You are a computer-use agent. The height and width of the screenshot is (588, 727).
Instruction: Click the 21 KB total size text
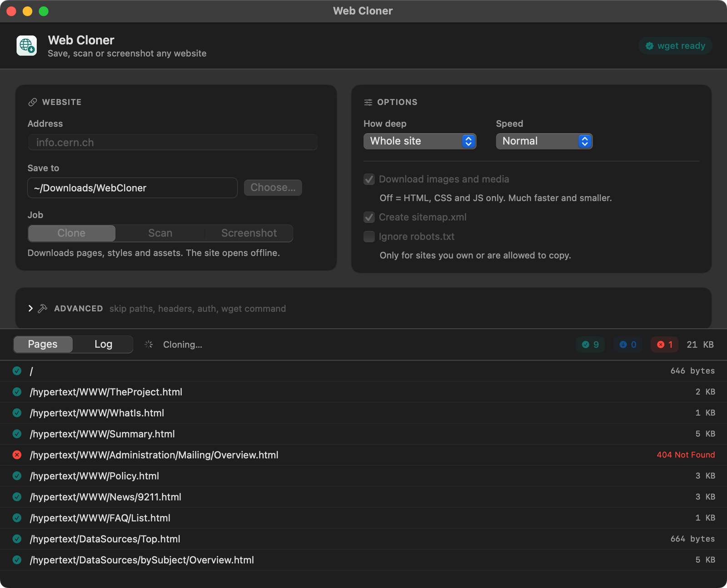[x=700, y=344]
